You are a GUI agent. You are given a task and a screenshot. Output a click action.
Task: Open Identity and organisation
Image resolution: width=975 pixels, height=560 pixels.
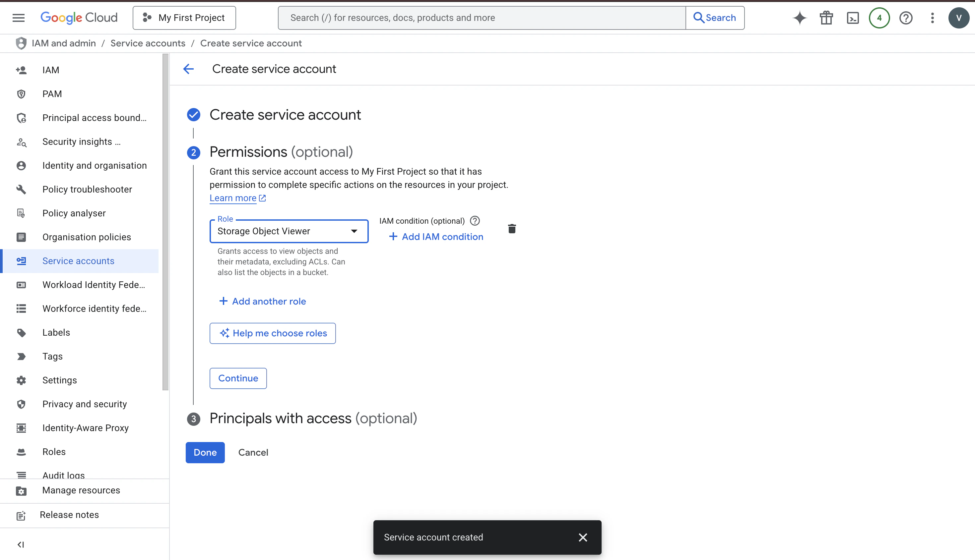point(79,165)
